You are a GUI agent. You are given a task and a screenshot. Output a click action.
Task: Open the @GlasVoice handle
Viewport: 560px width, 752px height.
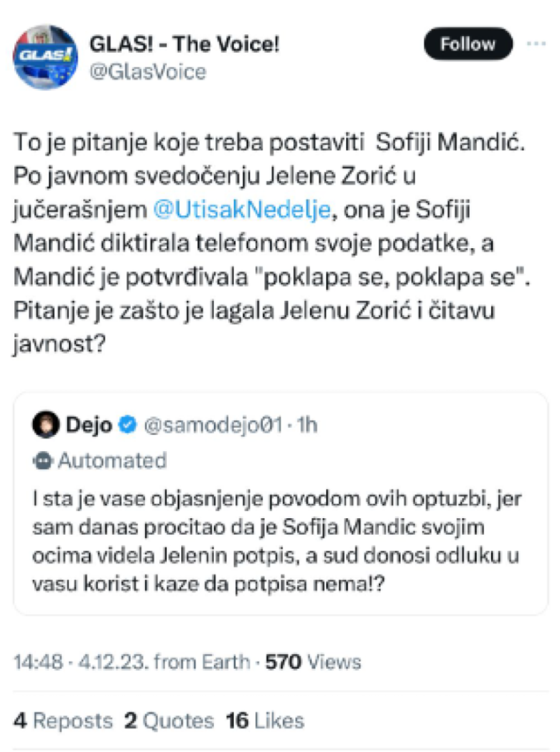point(147,72)
